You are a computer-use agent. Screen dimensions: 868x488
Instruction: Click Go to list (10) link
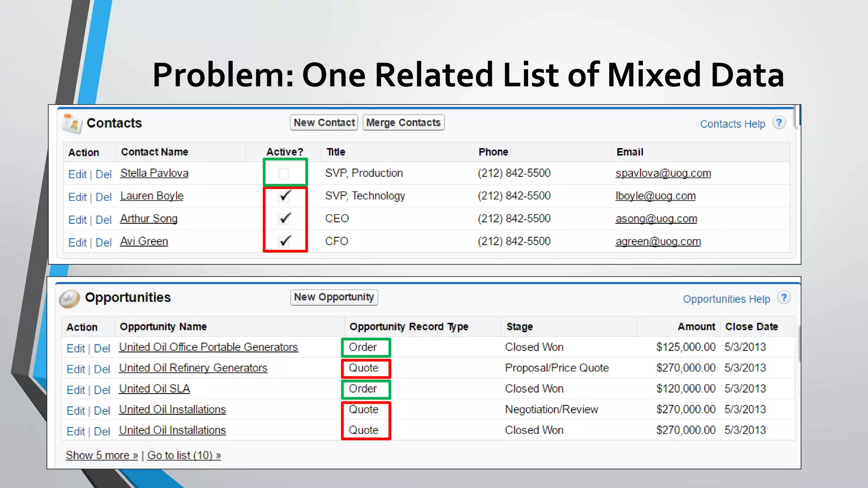point(184,455)
